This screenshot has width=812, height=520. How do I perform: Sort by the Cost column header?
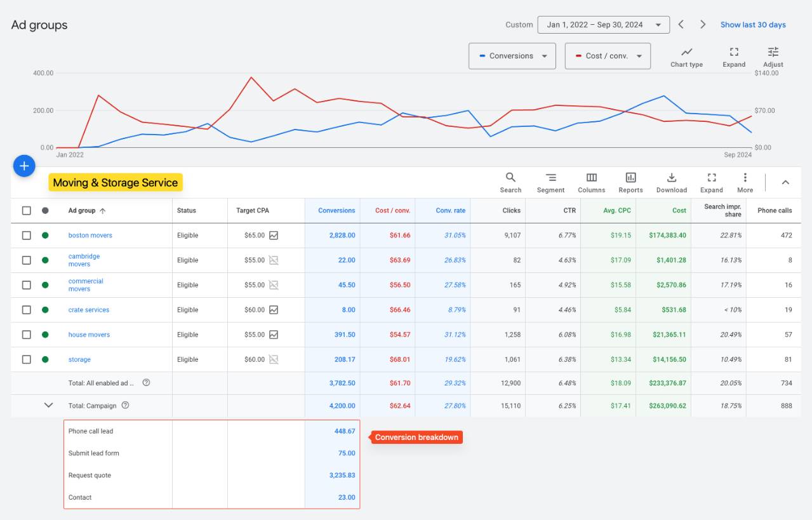(x=679, y=211)
